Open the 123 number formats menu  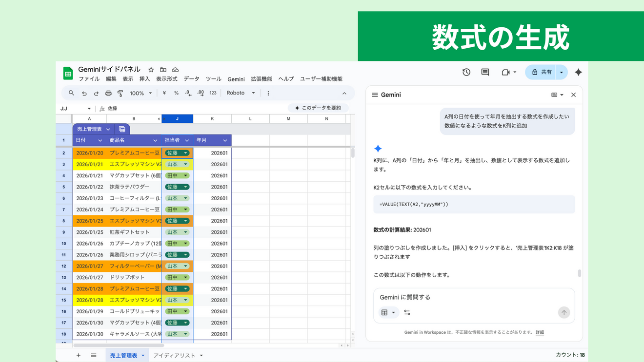[x=213, y=93]
